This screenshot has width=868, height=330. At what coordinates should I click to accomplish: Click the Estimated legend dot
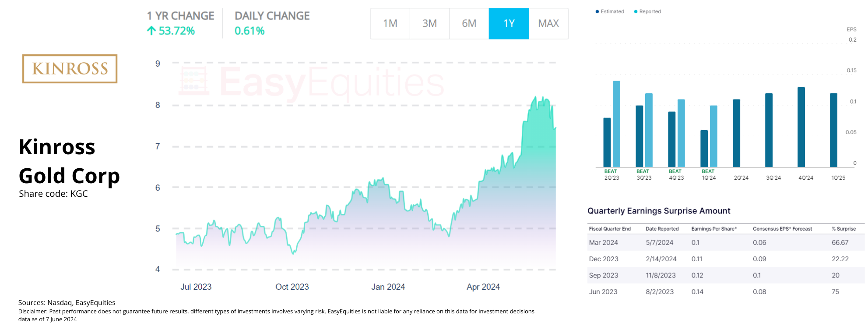[597, 12]
